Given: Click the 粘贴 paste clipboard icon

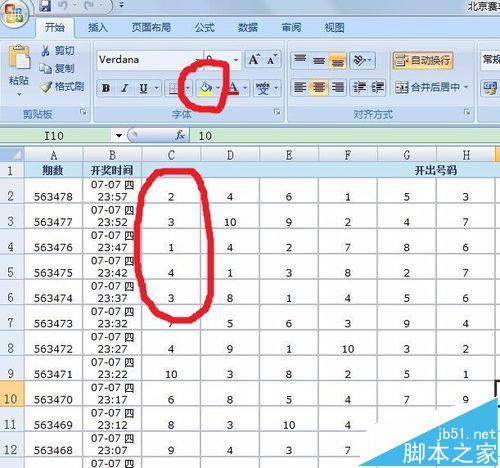Looking at the screenshot, I should (x=19, y=58).
